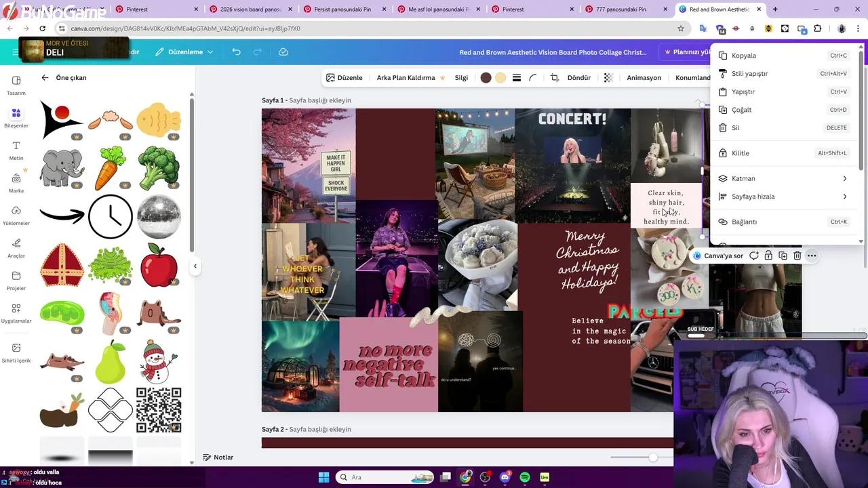Open the Düzenleme mode dropdown
Viewport: 868px width, 488px height.
[x=184, y=52]
